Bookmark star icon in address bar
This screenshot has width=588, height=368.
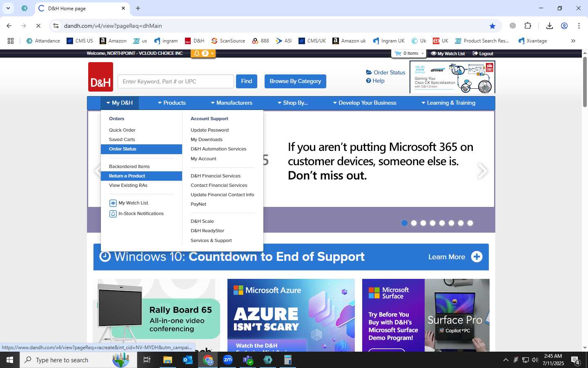click(492, 26)
